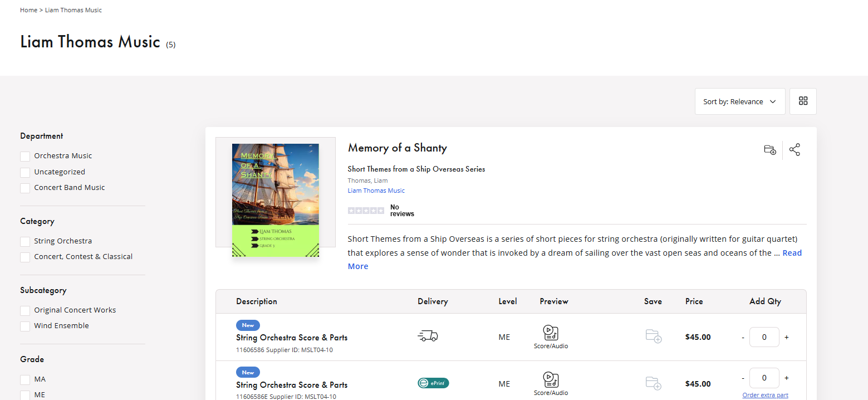This screenshot has width=868, height=400.
Task: Click the Short Themes from a Ship Overseas Series text
Action: pyautogui.click(x=416, y=169)
